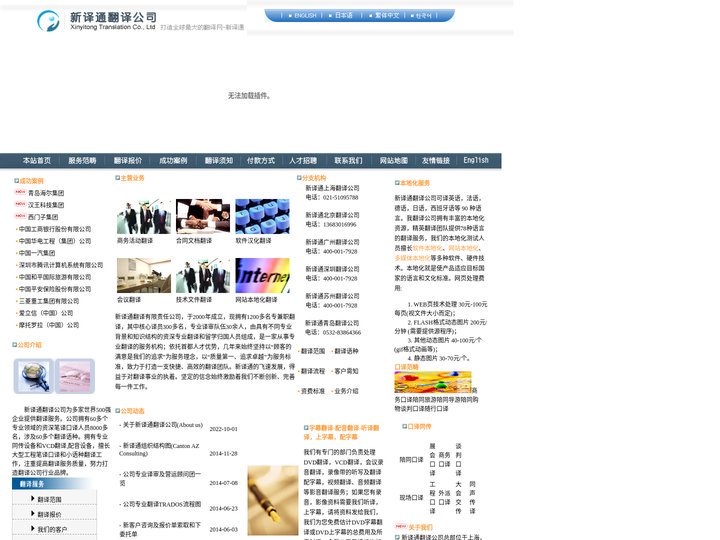Open the 摩托罗拉（中国）公司 link
The width and height of the screenshot is (720, 540).
(49, 325)
